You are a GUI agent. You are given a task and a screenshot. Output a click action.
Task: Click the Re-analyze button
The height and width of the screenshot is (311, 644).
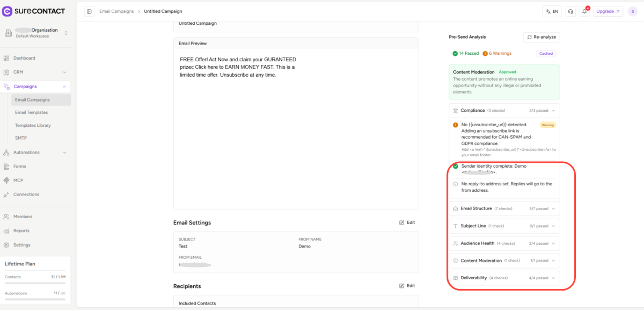[541, 37]
